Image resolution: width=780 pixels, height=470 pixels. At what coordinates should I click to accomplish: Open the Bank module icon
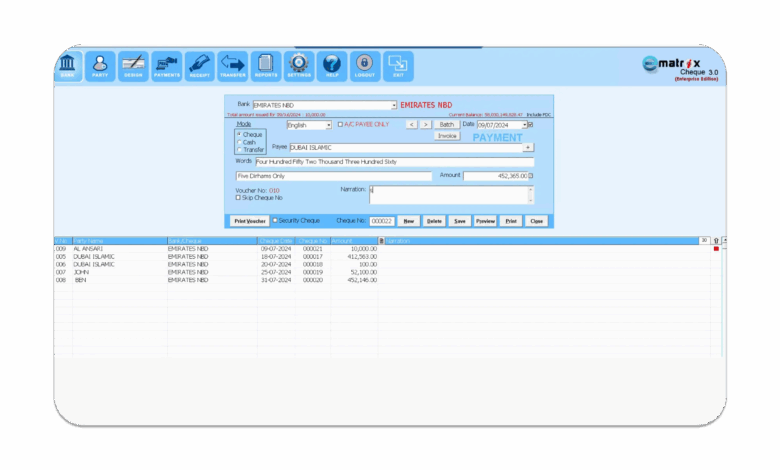[x=68, y=66]
